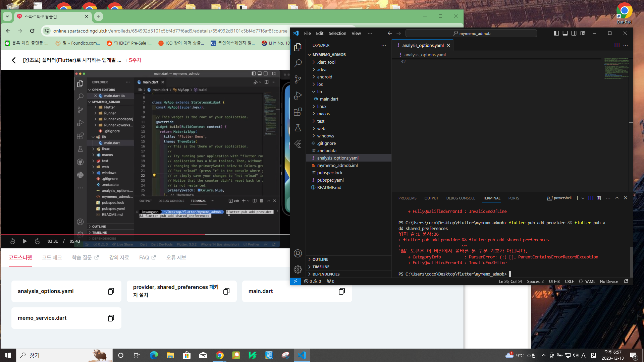The width and height of the screenshot is (644, 362).
Task: Click the Chrome address bar
Action: tap(170, 31)
